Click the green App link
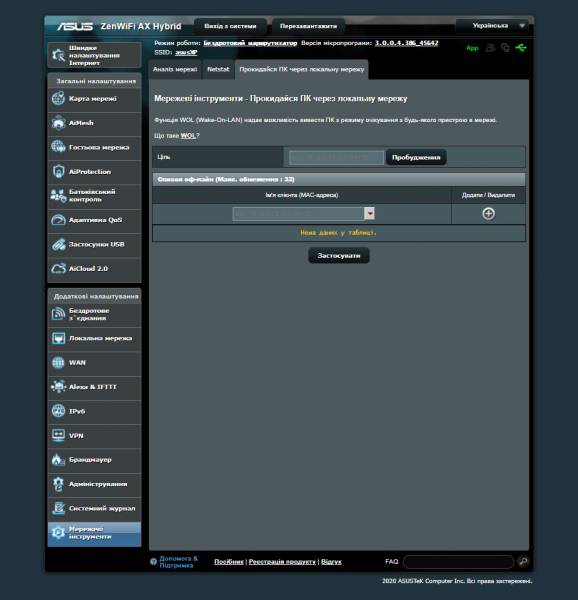 [x=472, y=48]
